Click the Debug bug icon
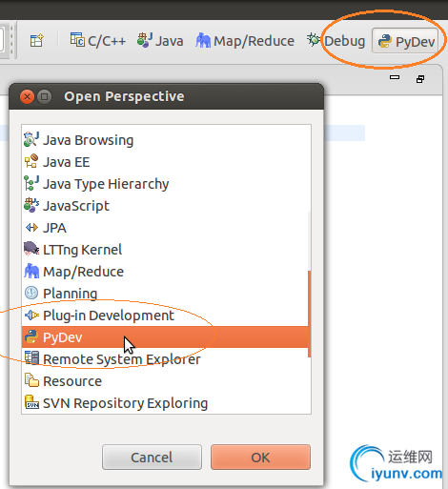This screenshot has height=489, width=448. click(x=314, y=40)
